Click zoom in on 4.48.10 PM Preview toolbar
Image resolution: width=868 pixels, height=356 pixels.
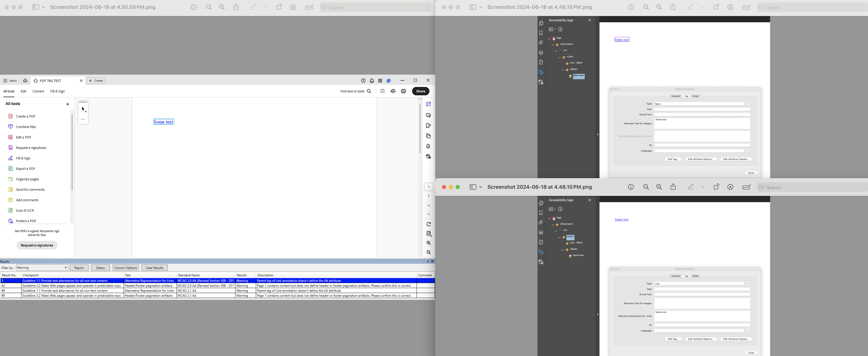[x=659, y=187]
